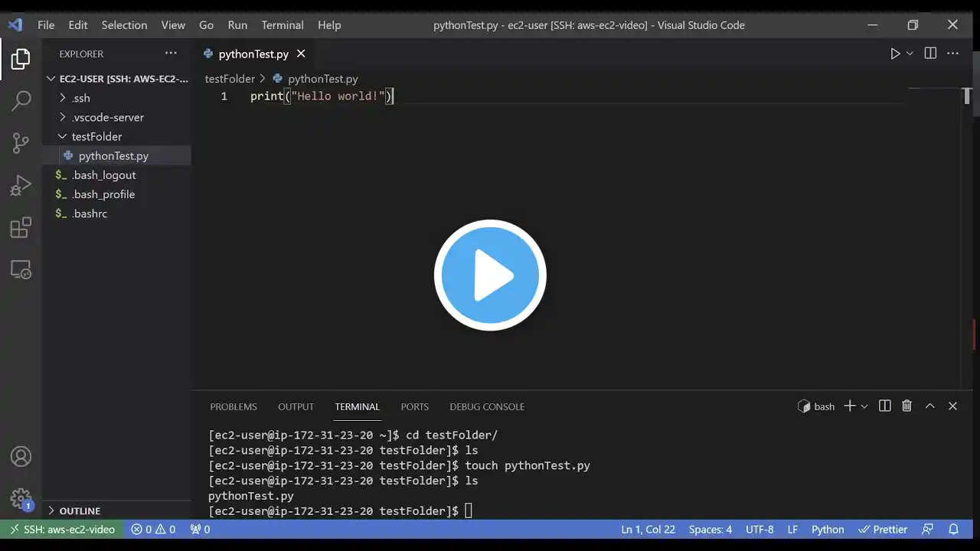Viewport: 980px width, 551px height.
Task: Click the VS Code logo icon
Action: [x=15, y=24]
